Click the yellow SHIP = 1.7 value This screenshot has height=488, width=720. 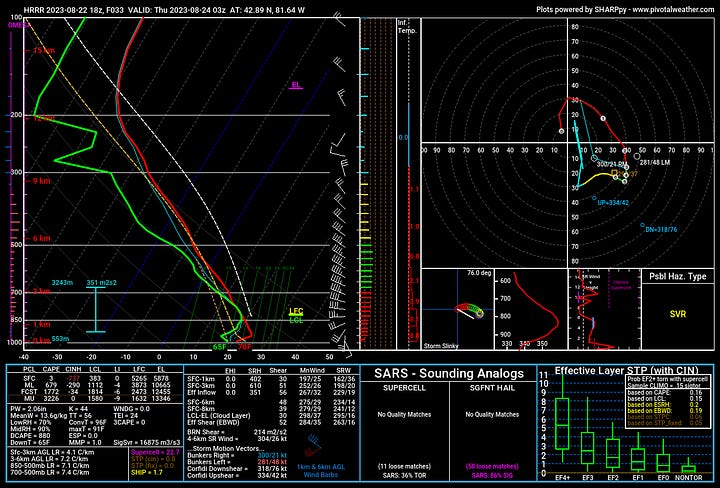click(146, 472)
